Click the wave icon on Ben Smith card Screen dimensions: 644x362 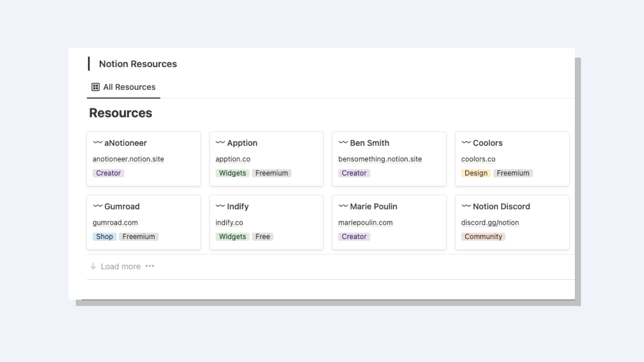(343, 142)
